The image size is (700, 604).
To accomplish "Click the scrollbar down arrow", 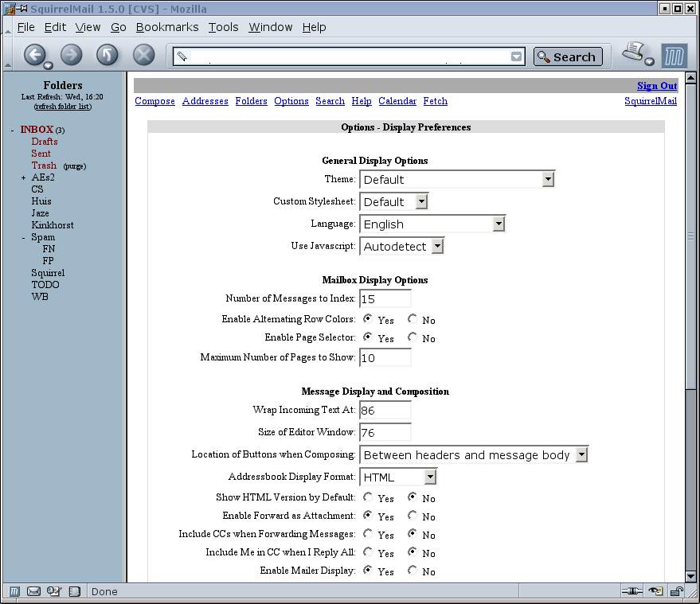I will pos(690,576).
